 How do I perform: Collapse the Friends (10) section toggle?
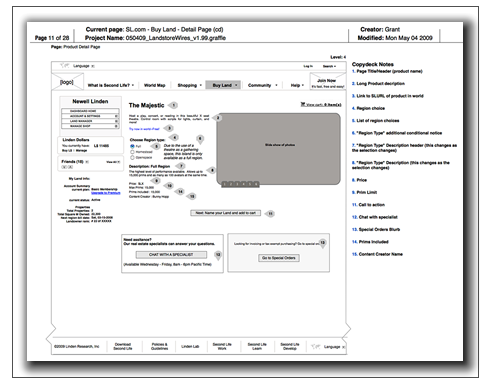(x=87, y=162)
